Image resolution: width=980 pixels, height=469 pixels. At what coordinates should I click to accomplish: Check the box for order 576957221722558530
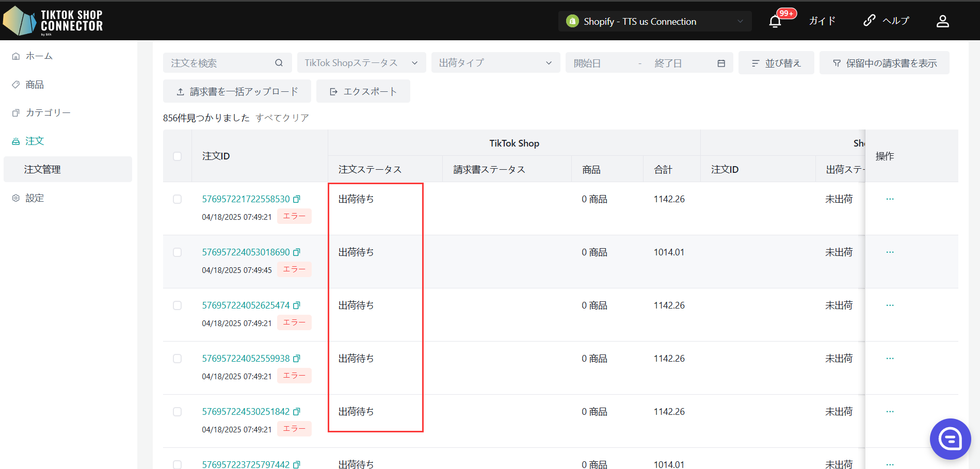point(178,199)
